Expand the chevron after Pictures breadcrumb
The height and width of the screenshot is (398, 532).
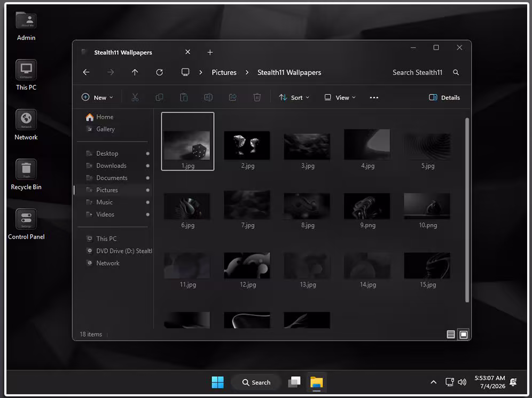pyautogui.click(x=247, y=72)
